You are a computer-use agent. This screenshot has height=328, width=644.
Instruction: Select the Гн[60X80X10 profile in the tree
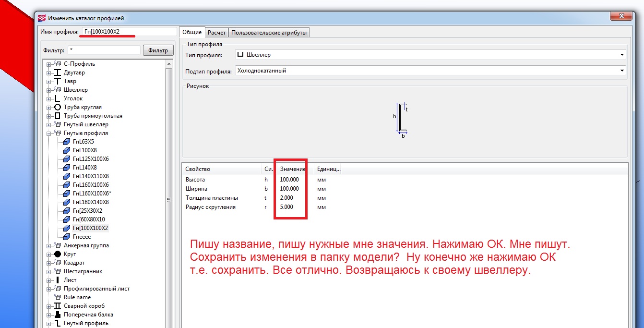tap(89, 219)
